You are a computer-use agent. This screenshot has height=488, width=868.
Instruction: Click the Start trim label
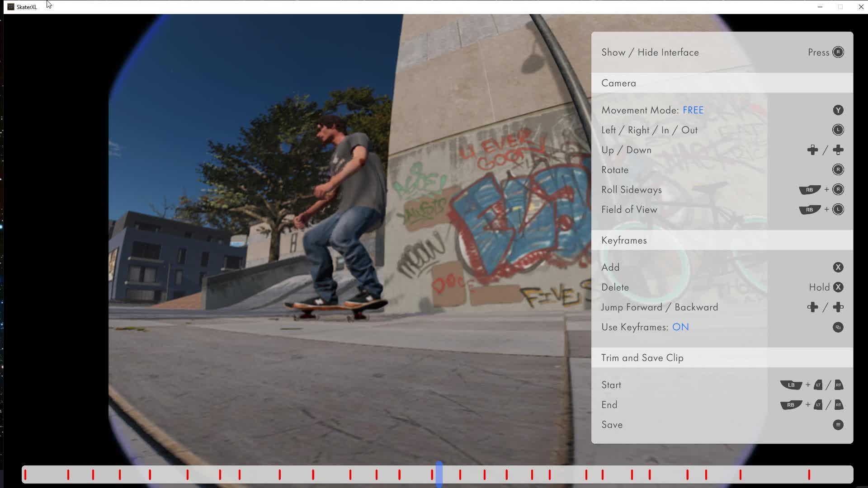coord(611,385)
